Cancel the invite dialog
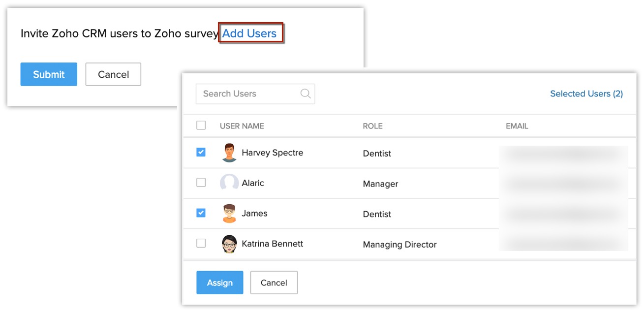644x313 pixels. 113,74
